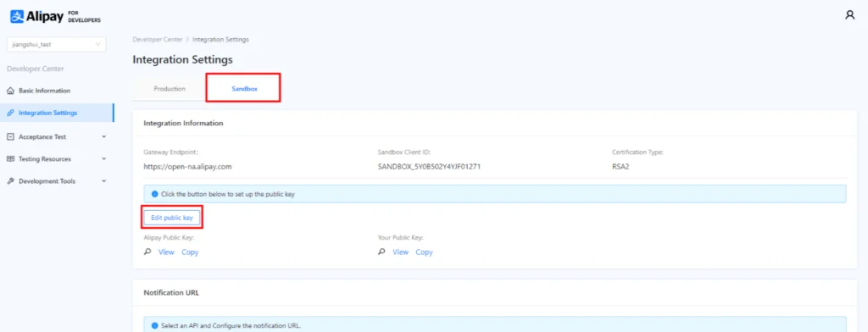Image resolution: width=868 pixels, height=332 pixels.
Task: Click the Certification Type label
Action: pos(637,152)
